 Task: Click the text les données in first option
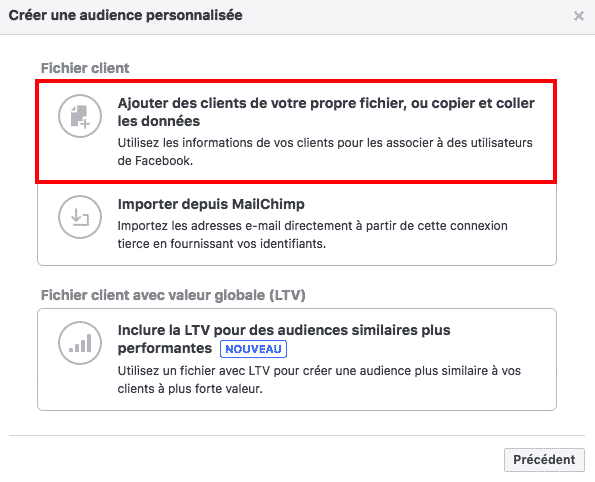click(159, 121)
